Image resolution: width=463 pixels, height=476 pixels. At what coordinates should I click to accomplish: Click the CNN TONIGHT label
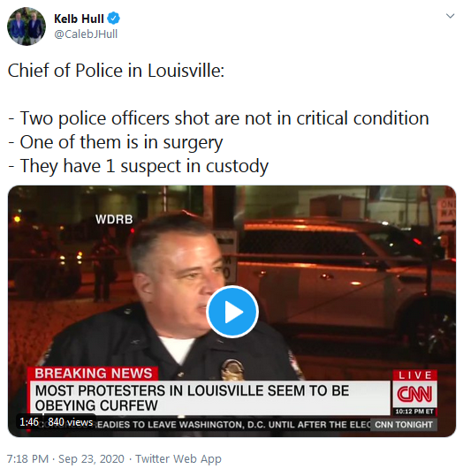coord(404,425)
